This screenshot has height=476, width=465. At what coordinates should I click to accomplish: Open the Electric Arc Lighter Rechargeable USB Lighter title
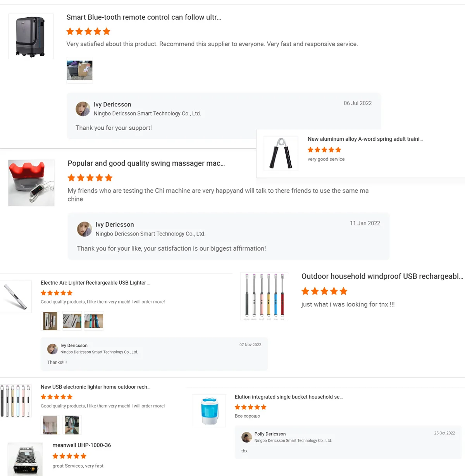pyautogui.click(x=95, y=283)
